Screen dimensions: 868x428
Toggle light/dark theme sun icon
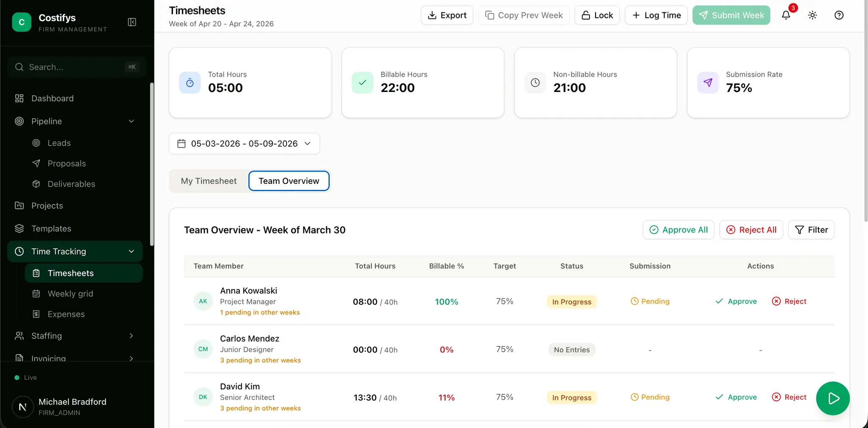pyautogui.click(x=812, y=15)
